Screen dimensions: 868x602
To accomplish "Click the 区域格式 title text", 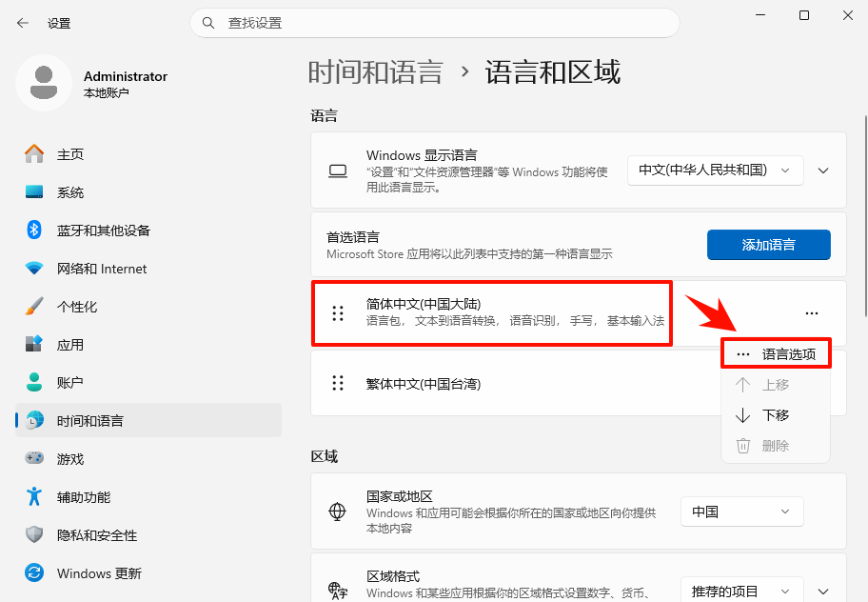I will tap(393, 576).
